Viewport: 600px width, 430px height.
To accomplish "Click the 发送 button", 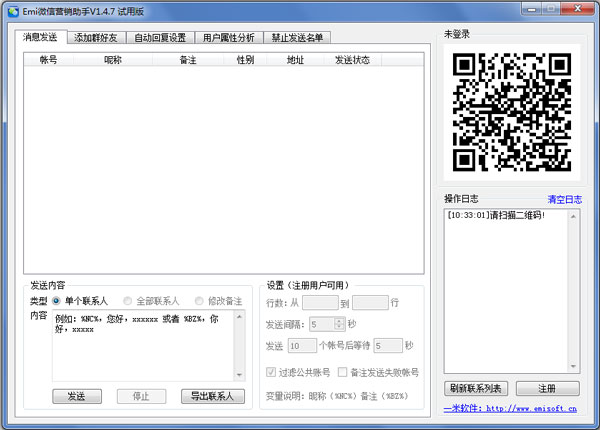I will [x=77, y=396].
